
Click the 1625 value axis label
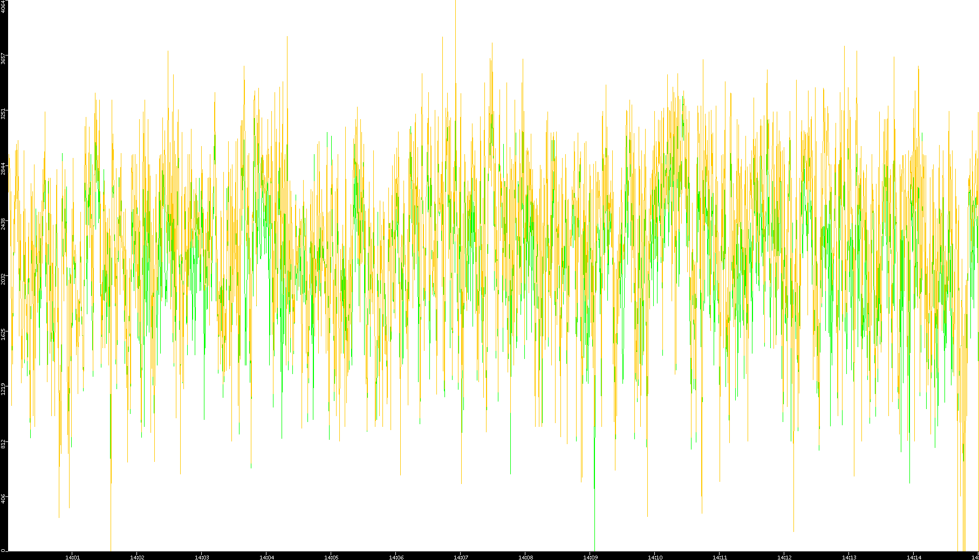point(4,334)
